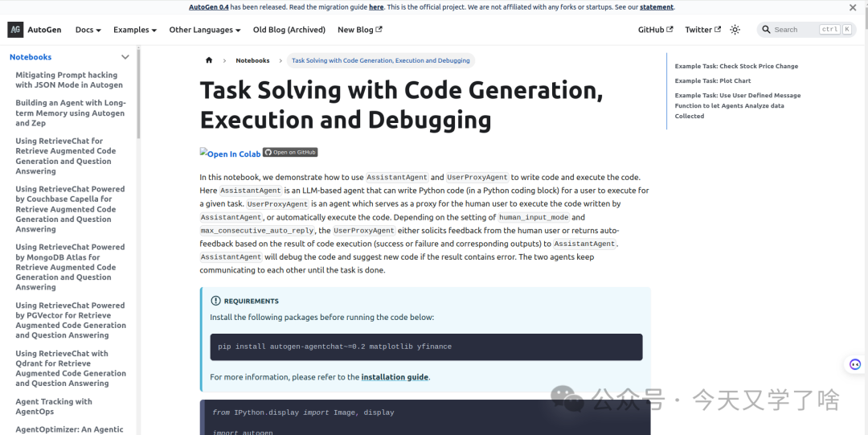Open the Examples dropdown menu
Image resolution: width=868 pixels, height=435 pixels.
click(135, 30)
